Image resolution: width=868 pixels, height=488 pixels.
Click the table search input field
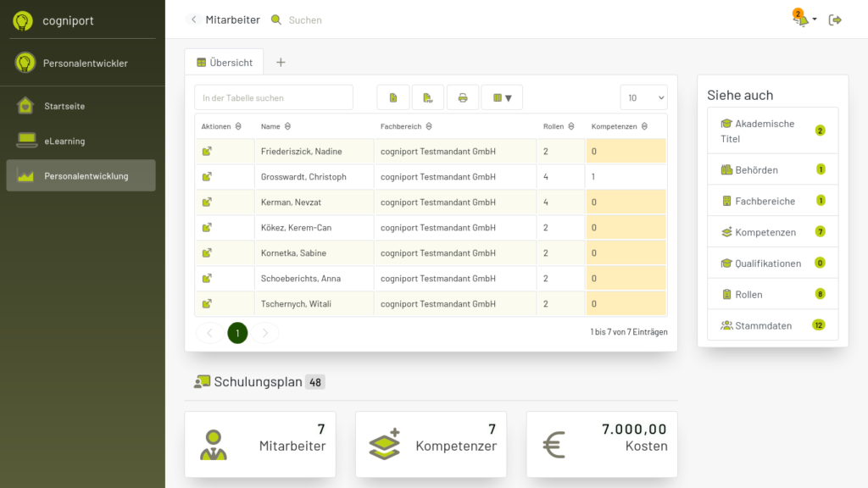point(274,97)
